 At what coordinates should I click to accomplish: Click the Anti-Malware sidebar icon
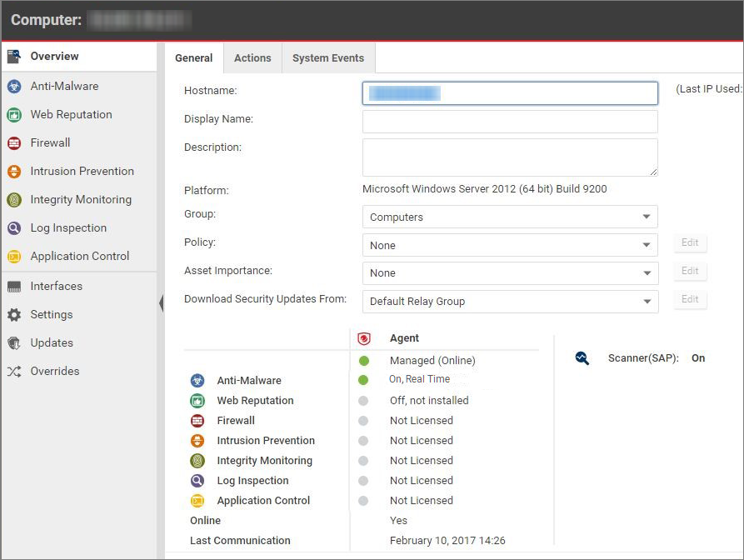coord(13,86)
